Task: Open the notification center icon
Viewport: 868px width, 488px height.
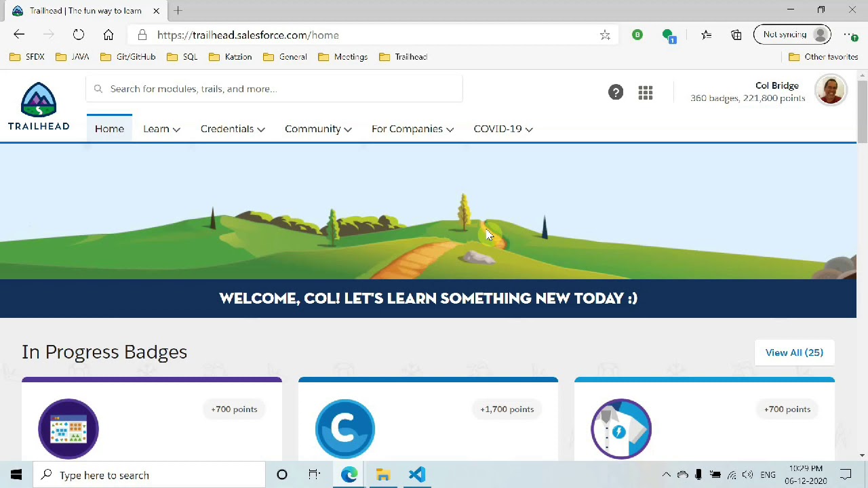Action: [x=846, y=475]
